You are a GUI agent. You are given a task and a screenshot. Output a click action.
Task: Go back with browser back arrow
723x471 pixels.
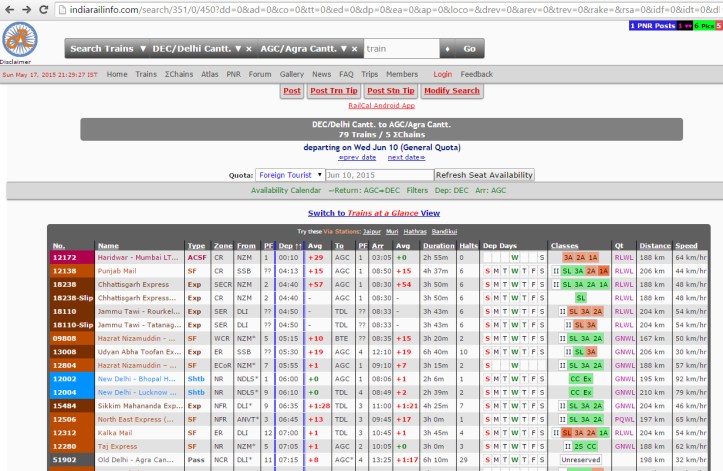click(x=10, y=8)
